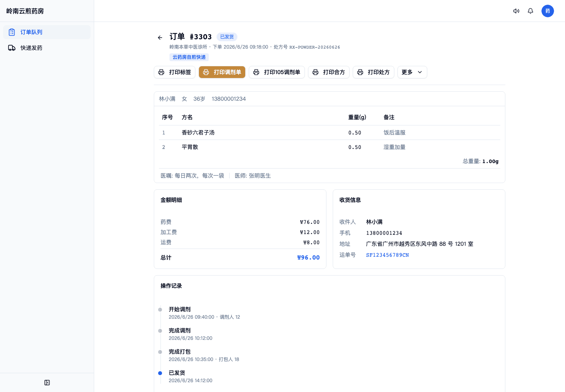The width and height of the screenshot is (565, 392).
Task: Select the 平胃散 row name
Action: (x=190, y=147)
